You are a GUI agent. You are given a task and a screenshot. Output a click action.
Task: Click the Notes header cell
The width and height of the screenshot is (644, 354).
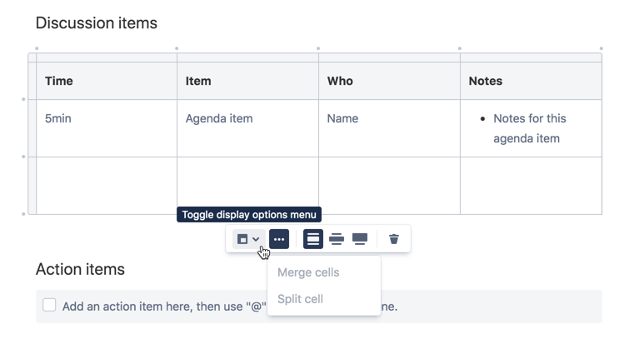(531, 81)
